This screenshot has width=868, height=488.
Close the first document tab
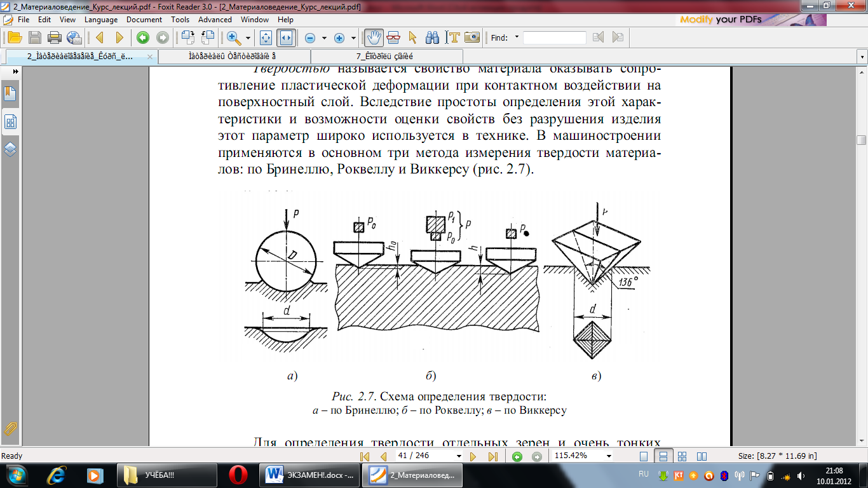coord(150,57)
